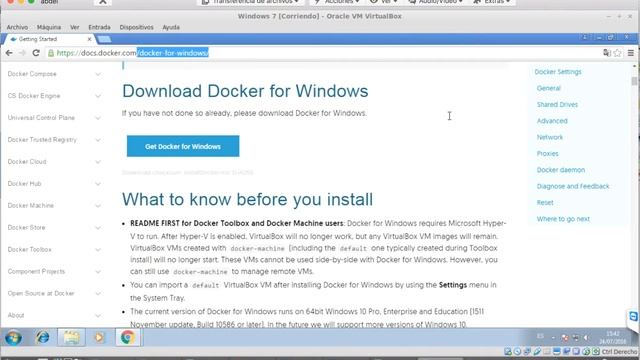
Task: Open VirtualBox Entrada menu
Action: (99, 27)
